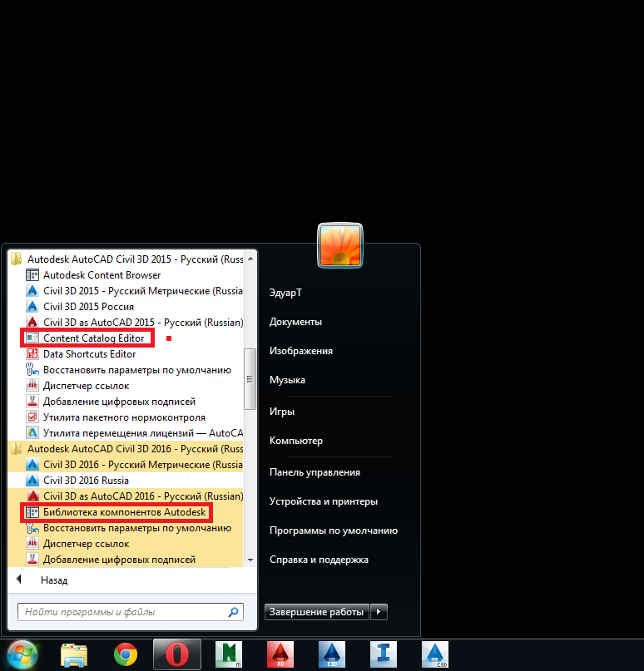Open Утилита перемещения лицензий
Screen dimensions: 644x671
pos(134,433)
